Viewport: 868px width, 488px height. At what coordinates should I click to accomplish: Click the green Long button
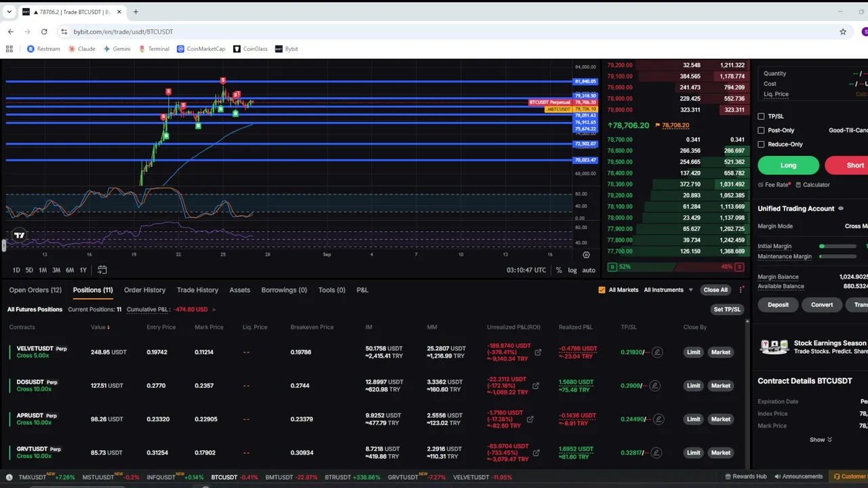tap(788, 165)
